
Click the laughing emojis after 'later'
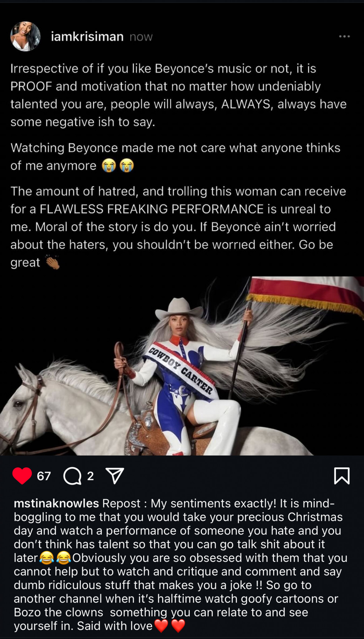(x=55, y=558)
